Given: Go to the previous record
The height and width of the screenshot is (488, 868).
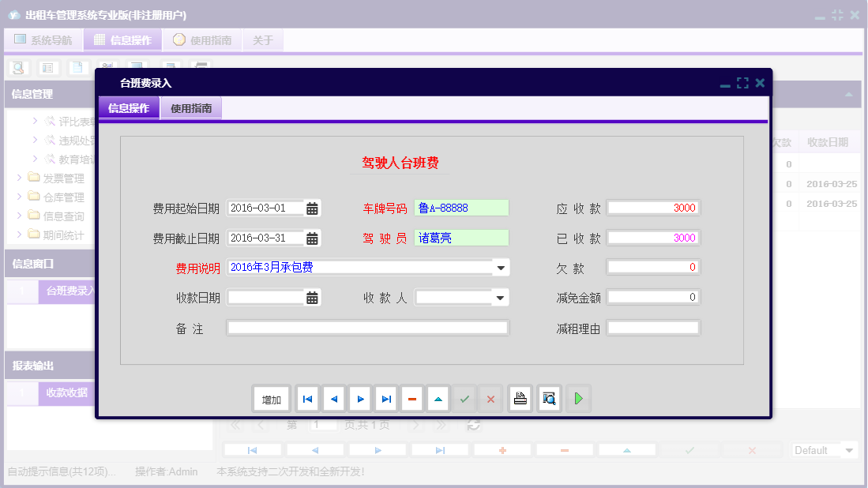Looking at the screenshot, I should click(x=333, y=399).
